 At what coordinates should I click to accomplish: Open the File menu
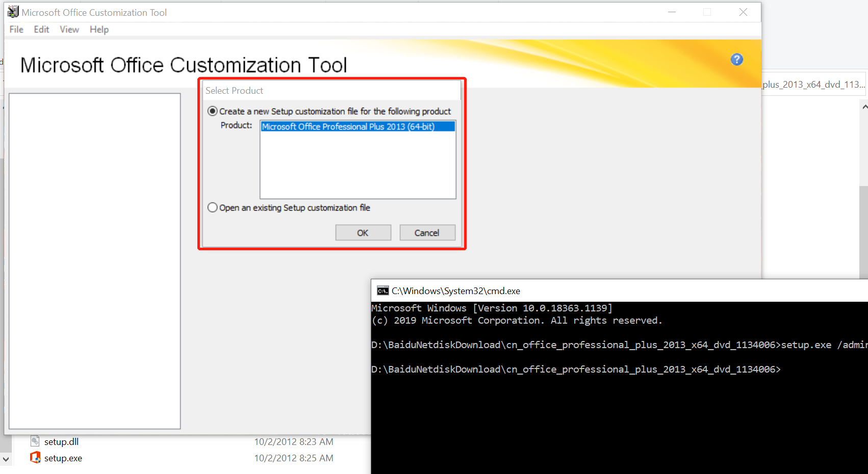(16, 30)
